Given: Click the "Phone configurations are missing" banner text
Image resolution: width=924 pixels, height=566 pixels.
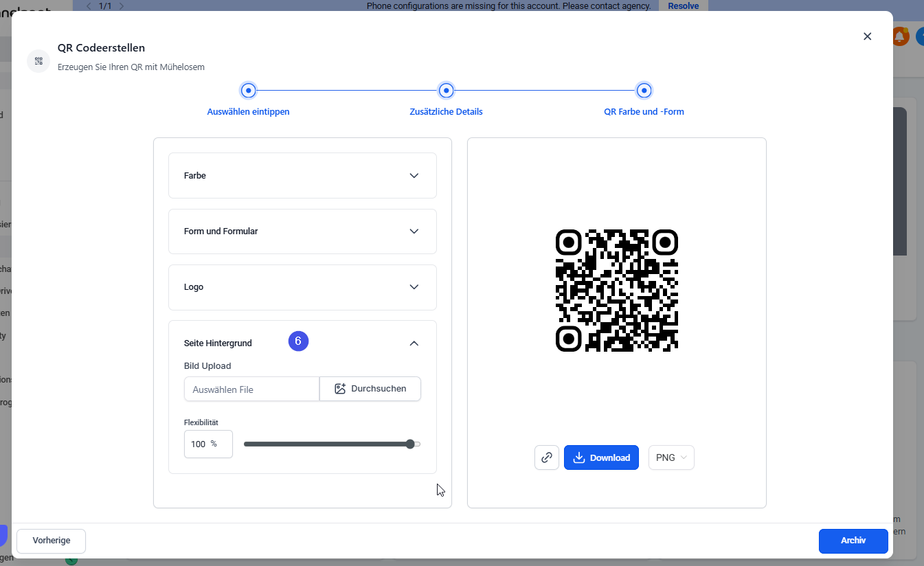Looking at the screenshot, I should click(x=508, y=6).
